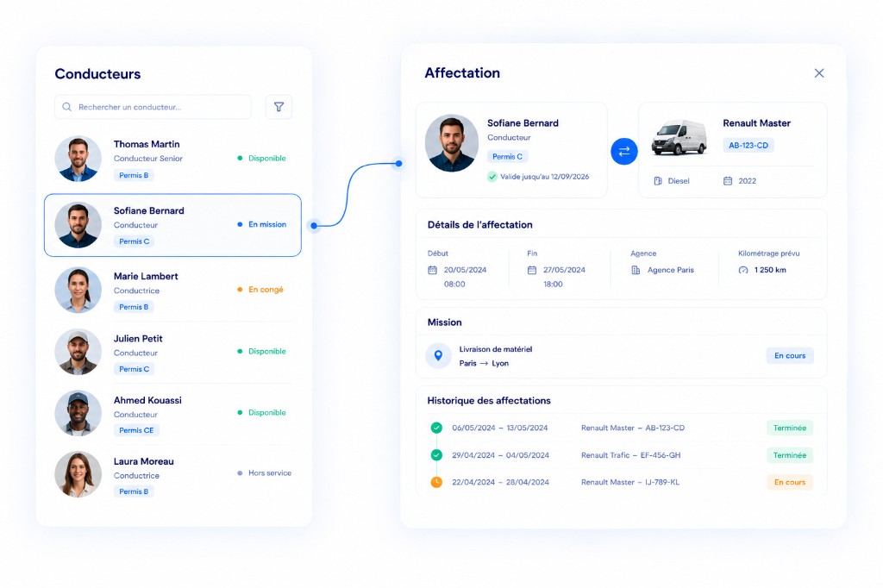This screenshot has width=883, height=588.
Task: Click the 1 250 km value
Action: 770,271
